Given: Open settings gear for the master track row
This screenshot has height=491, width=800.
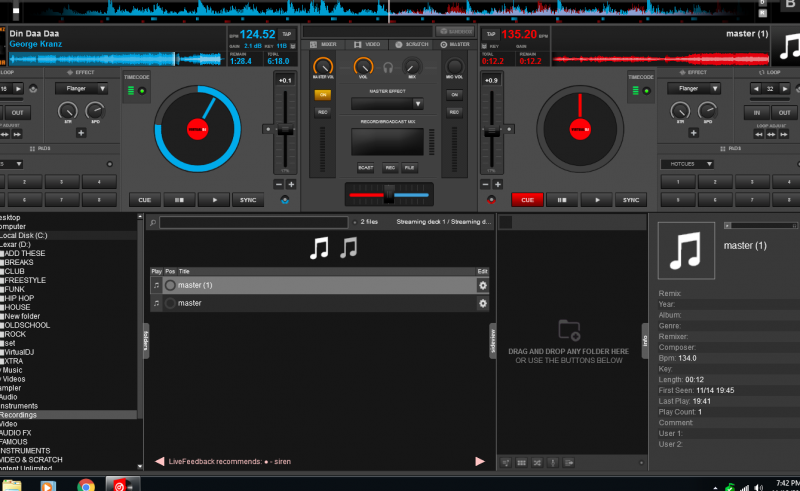Looking at the screenshot, I should click(x=483, y=303).
